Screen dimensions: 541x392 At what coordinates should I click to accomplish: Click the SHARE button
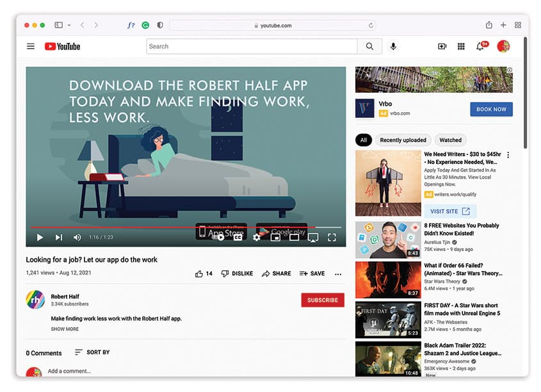(x=277, y=274)
